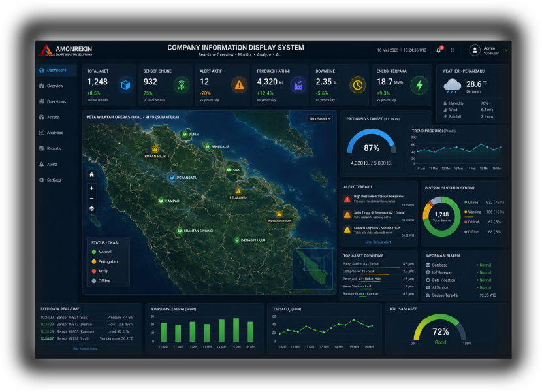
Task: Click the Energi Terpakai lightning icon
Action: pos(419,85)
